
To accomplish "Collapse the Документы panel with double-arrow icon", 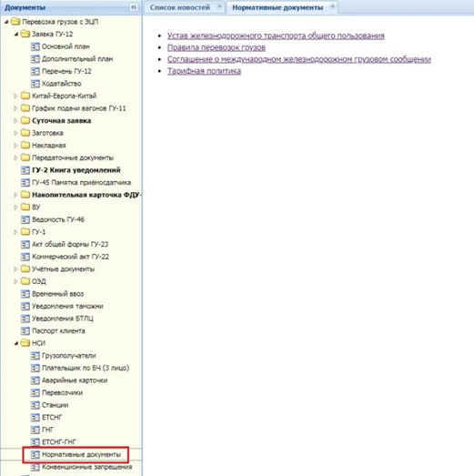I will (134, 7).
